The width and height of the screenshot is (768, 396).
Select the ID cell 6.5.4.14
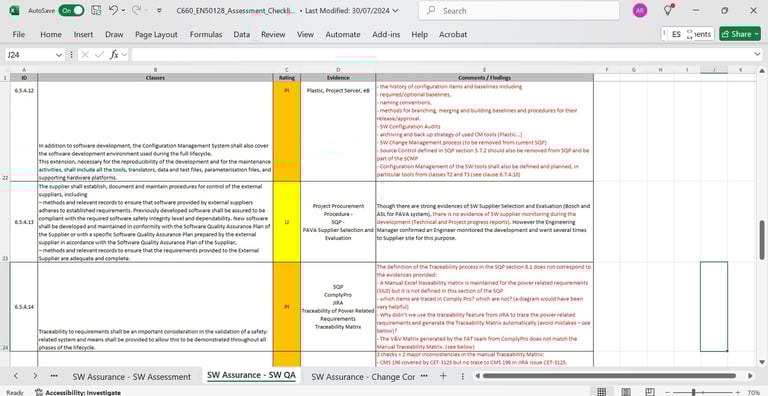[x=24, y=307]
